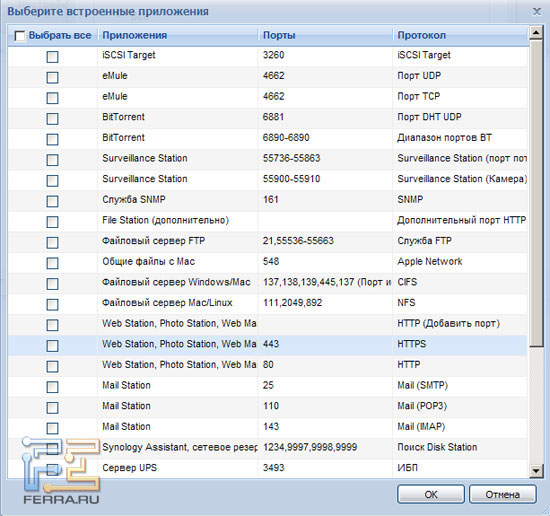Tick the Служба SNMP checkbox

[x=52, y=201]
